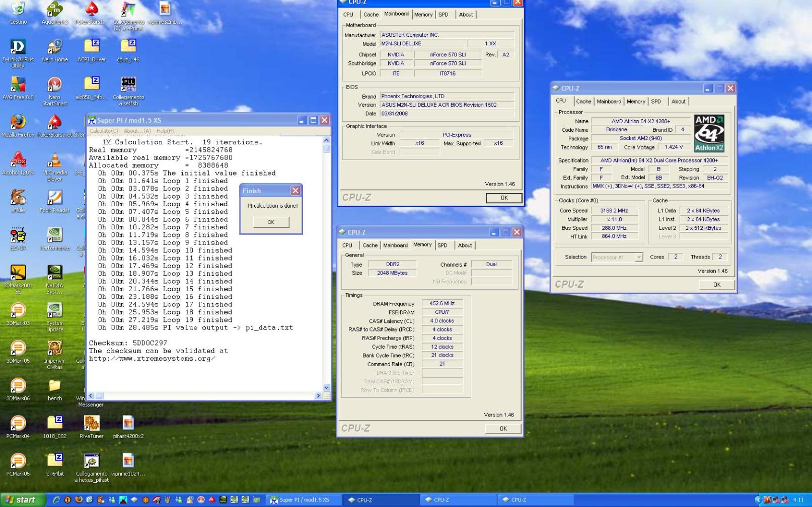812x507 pixels.
Task: Switch to Cache tab in the Mainboard CPU-Z window
Action: pos(371,15)
